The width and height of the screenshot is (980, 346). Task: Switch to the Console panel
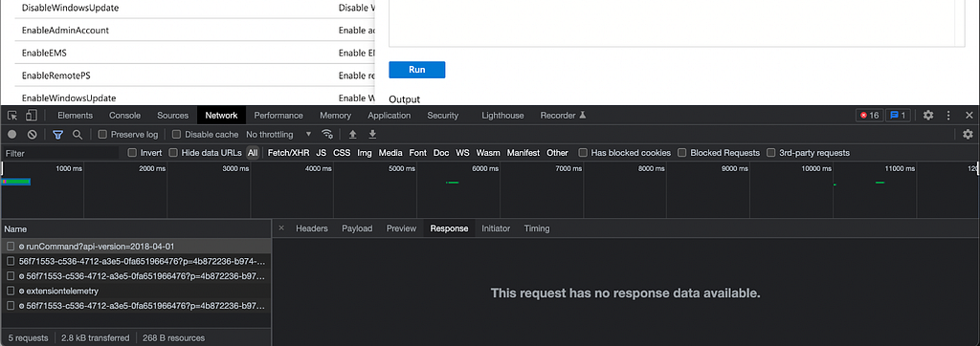pos(125,116)
